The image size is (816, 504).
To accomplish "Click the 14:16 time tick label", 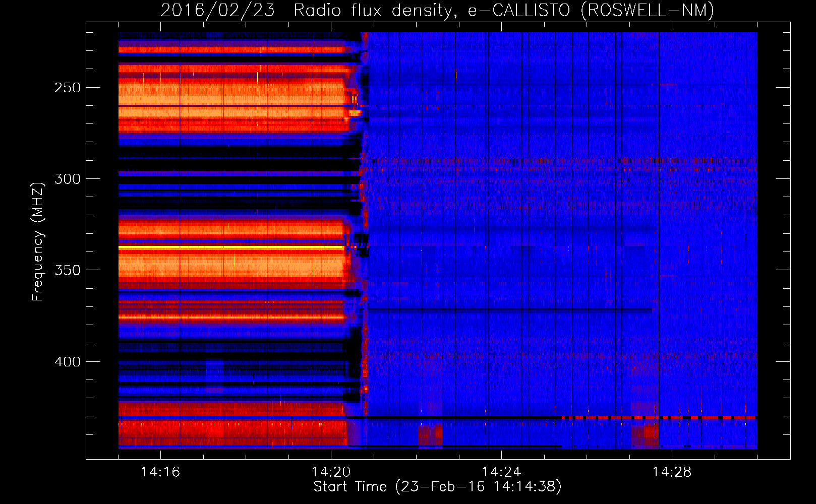I will (160, 472).
